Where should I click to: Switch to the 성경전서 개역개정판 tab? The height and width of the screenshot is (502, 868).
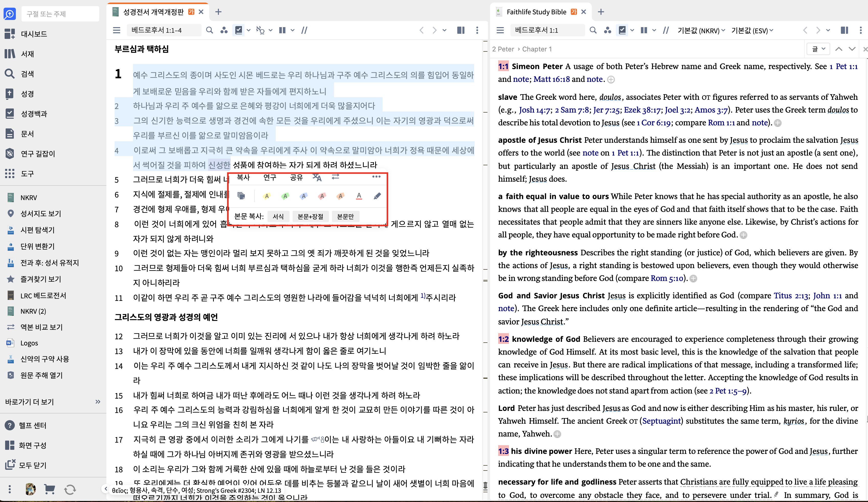153,12
